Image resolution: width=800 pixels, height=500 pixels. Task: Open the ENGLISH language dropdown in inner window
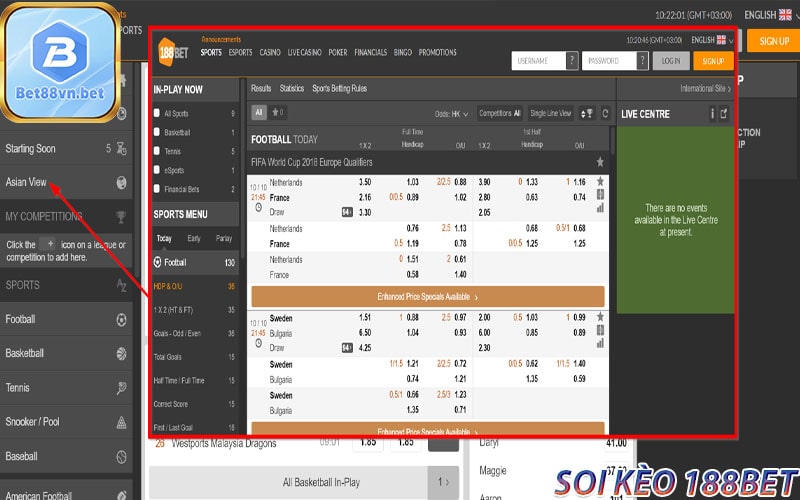pyautogui.click(x=712, y=40)
